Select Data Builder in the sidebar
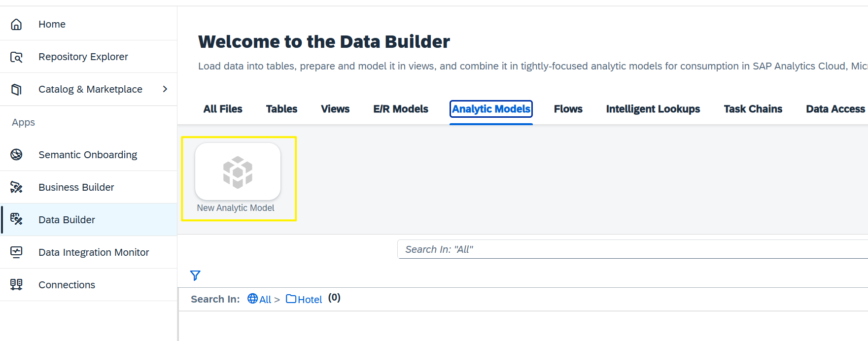Viewport: 868px width, 341px height. pos(89,220)
